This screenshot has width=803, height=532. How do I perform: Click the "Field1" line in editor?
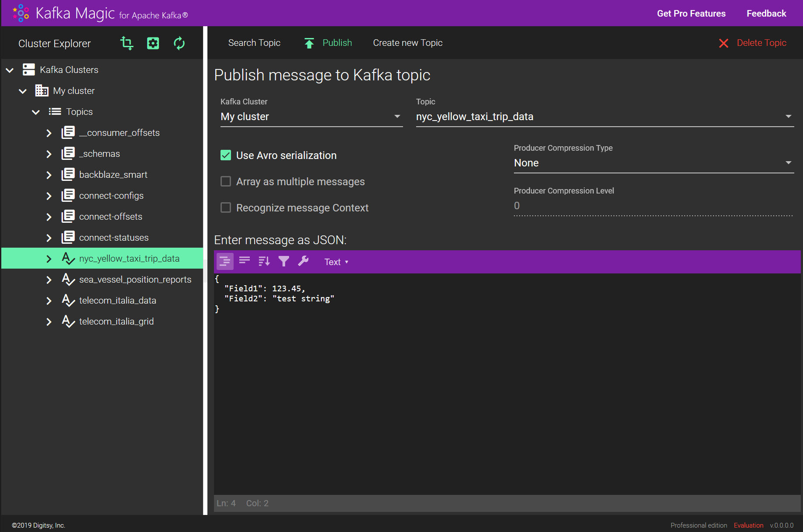coord(265,288)
